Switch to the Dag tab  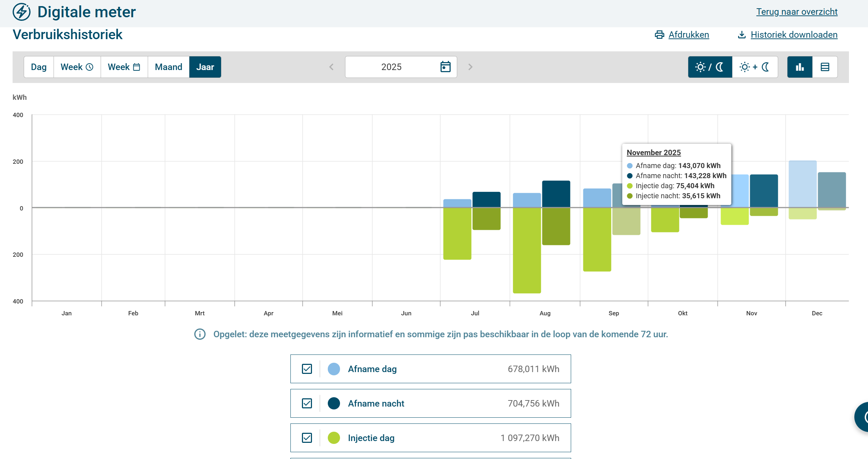tap(39, 67)
